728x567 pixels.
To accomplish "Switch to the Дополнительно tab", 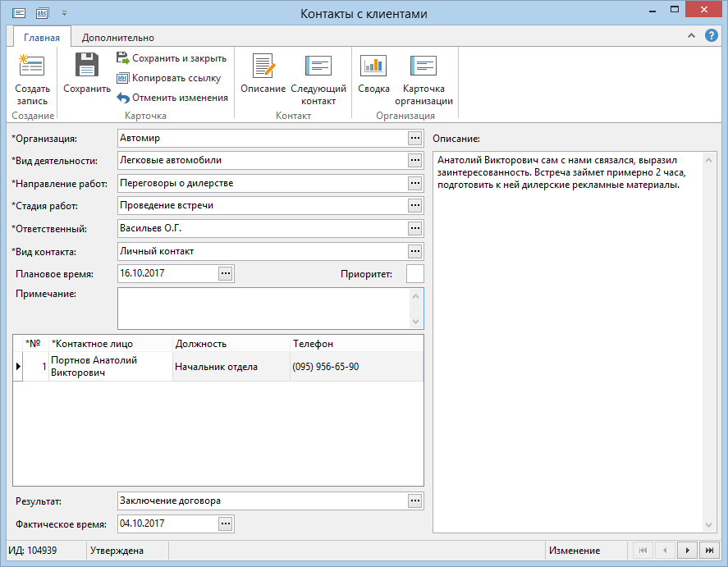I will point(118,38).
